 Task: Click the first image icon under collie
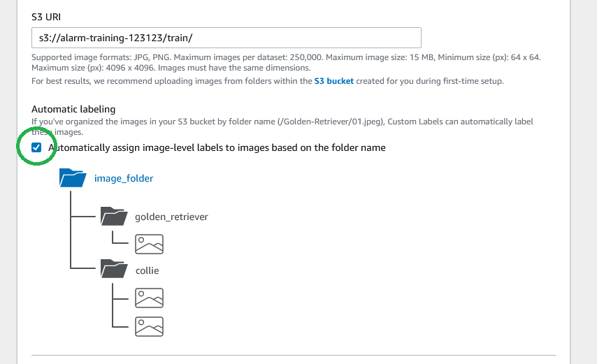pyautogui.click(x=150, y=298)
